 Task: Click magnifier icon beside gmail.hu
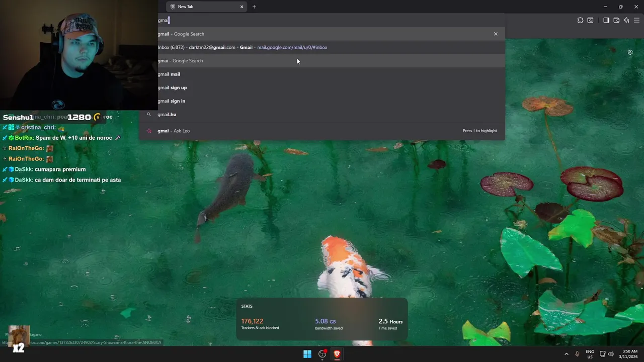pos(148,114)
